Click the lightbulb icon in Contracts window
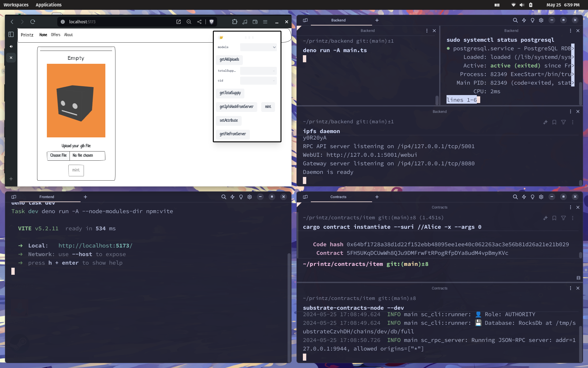Viewport: 588px width, 368px height. click(x=533, y=197)
